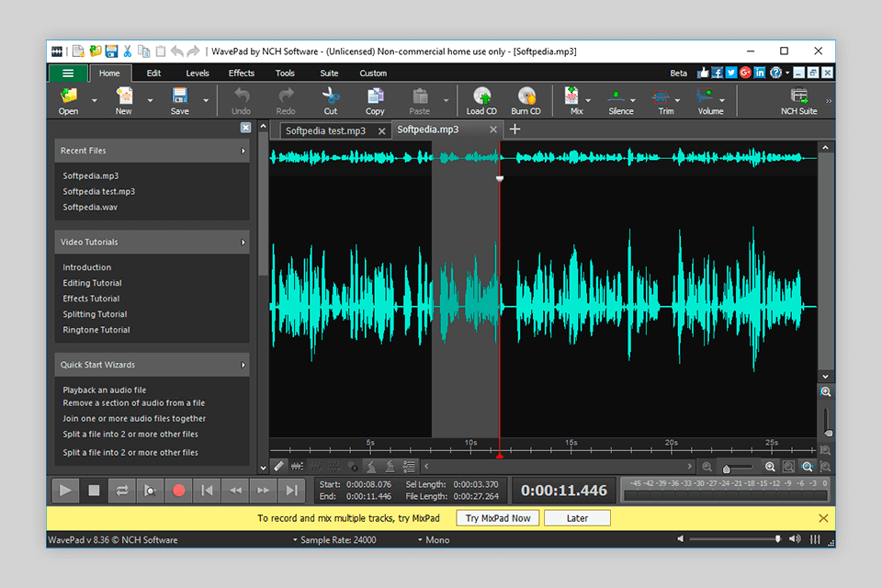The height and width of the screenshot is (588, 882).
Task: Open the Mono channel dropdown in the status bar
Action: click(x=433, y=539)
